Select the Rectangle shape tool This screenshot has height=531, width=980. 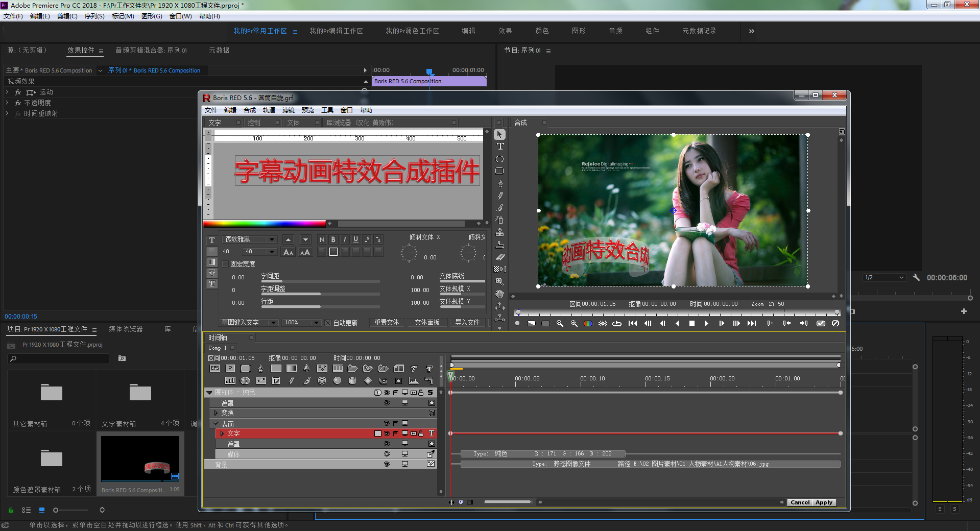(500, 171)
